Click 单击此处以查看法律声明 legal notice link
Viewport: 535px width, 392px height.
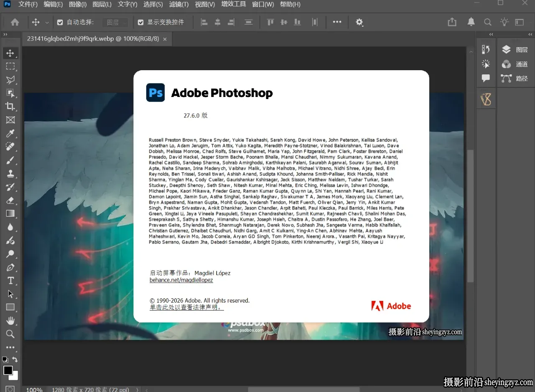[x=187, y=307]
